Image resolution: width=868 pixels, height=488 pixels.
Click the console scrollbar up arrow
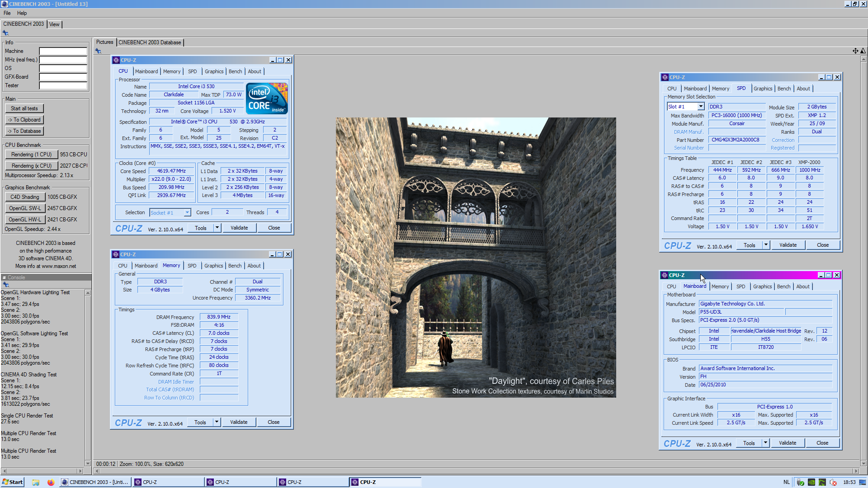click(88, 293)
